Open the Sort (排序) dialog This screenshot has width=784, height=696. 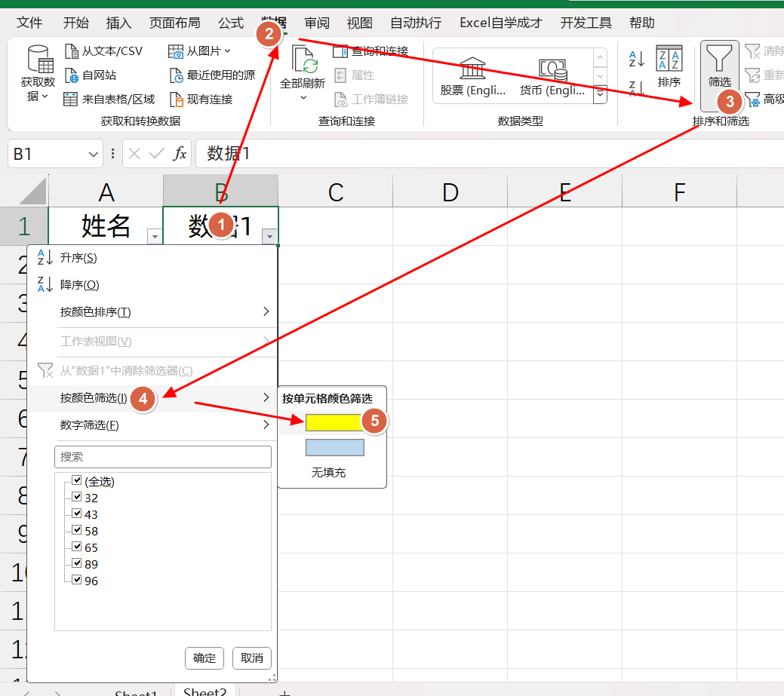tap(669, 66)
